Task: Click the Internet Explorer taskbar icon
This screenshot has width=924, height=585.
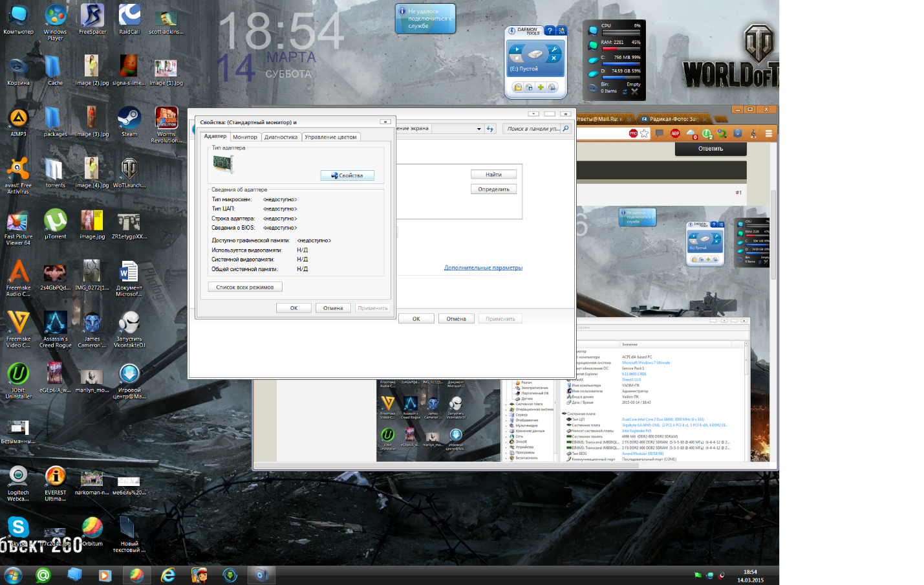Action: [168, 575]
